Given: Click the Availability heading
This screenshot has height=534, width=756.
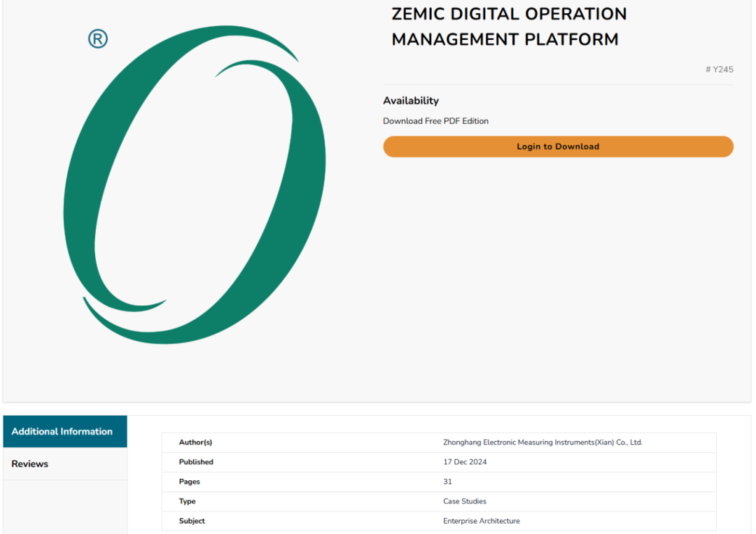Looking at the screenshot, I should (x=411, y=101).
